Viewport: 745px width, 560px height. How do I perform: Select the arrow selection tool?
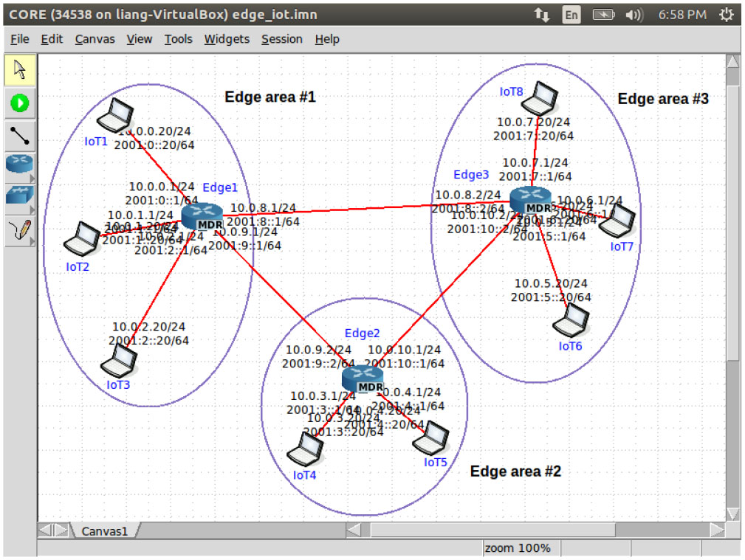19,70
